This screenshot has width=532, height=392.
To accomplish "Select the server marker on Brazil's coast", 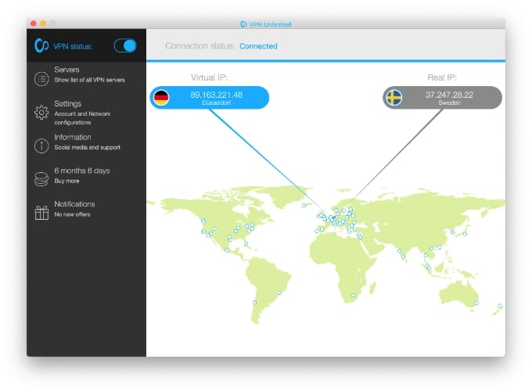I will (x=279, y=293).
